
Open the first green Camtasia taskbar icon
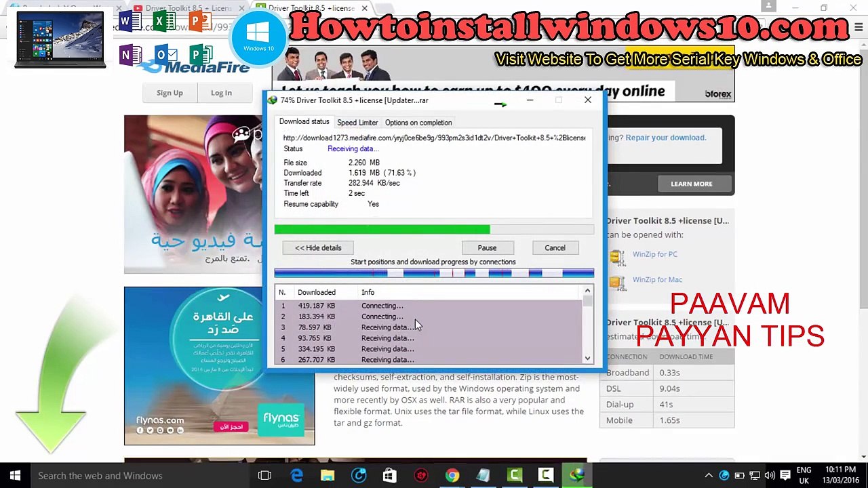click(x=515, y=476)
